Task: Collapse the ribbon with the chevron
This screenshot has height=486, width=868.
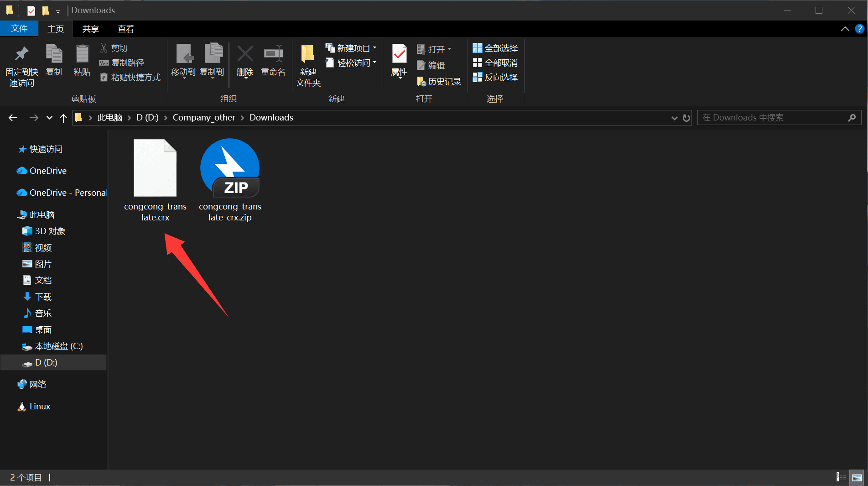Action: click(x=845, y=29)
